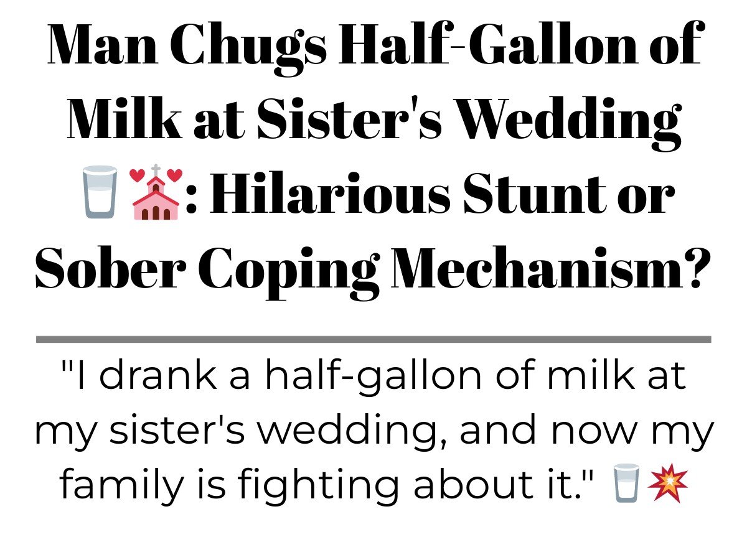Screen dimensions: 747x560
Task: Click the word "Coping" in the headline
Action: point(286,271)
